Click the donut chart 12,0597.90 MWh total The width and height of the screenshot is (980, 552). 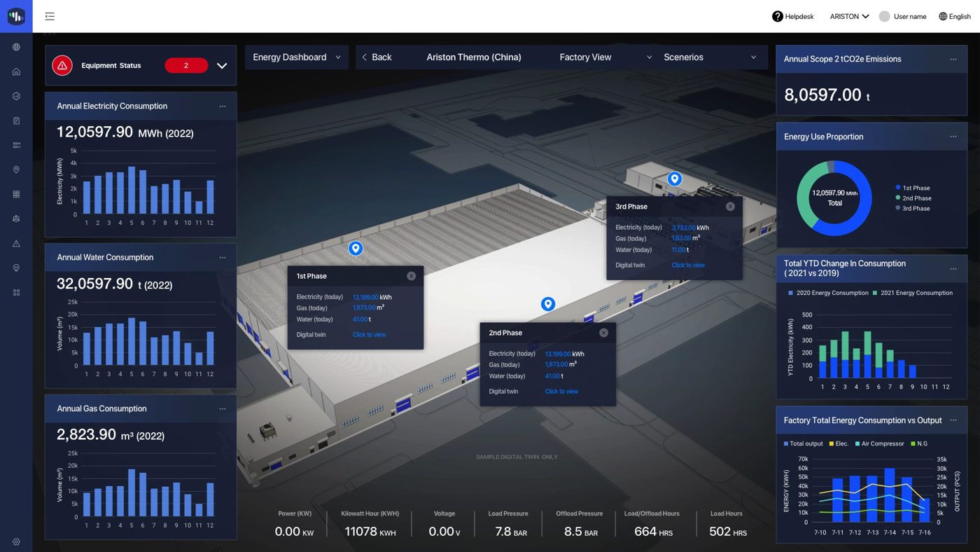click(x=834, y=198)
